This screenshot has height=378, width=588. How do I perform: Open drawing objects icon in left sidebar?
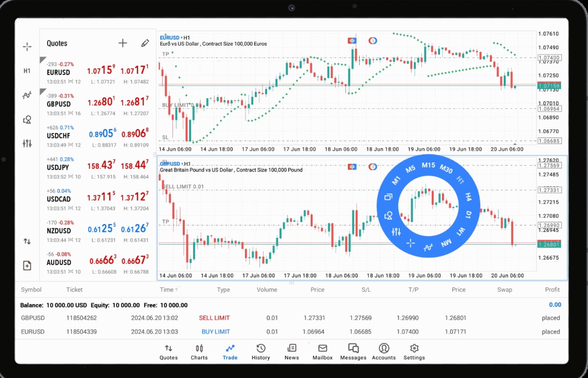27,119
